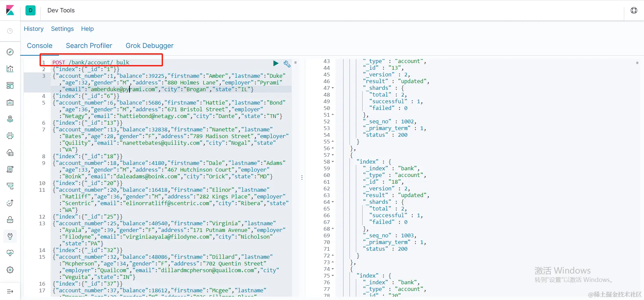The height and width of the screenshot is (300, 644).
Task: Open the Maps sidebar icon
Action: 10,119
